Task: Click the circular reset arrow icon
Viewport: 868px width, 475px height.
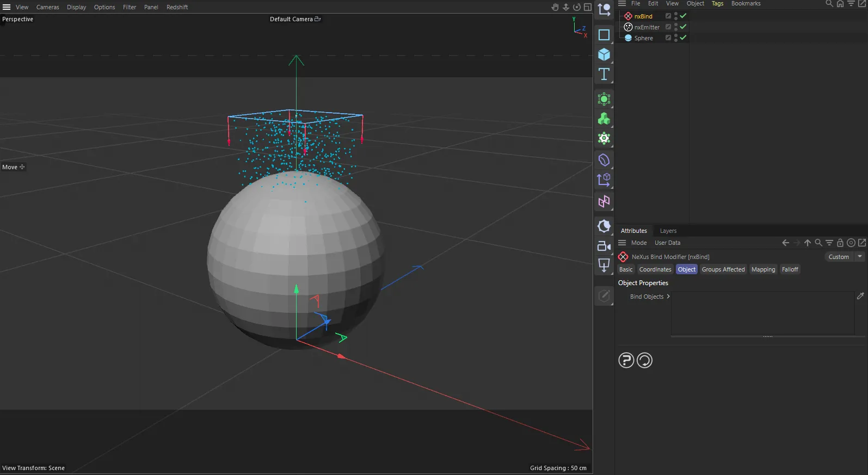Action: coord(644,360)
